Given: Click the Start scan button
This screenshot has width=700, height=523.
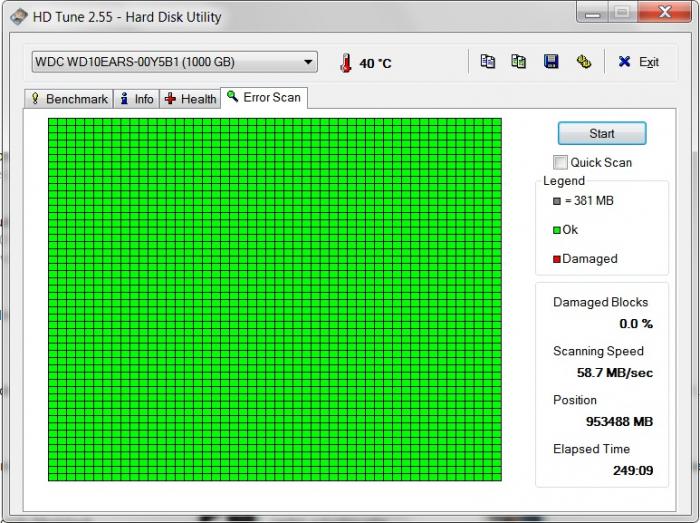Looking at the screenshot, I should click(x=602, y=133).
